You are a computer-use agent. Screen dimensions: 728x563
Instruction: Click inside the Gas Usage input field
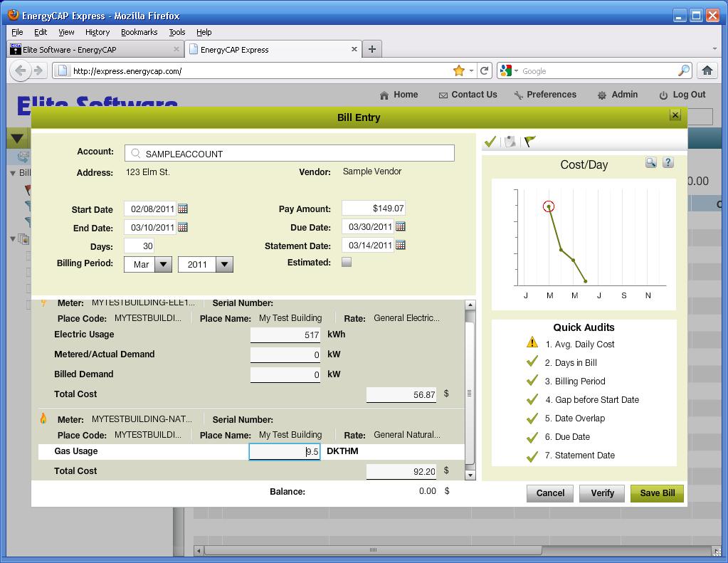click(x=285, y=451)
